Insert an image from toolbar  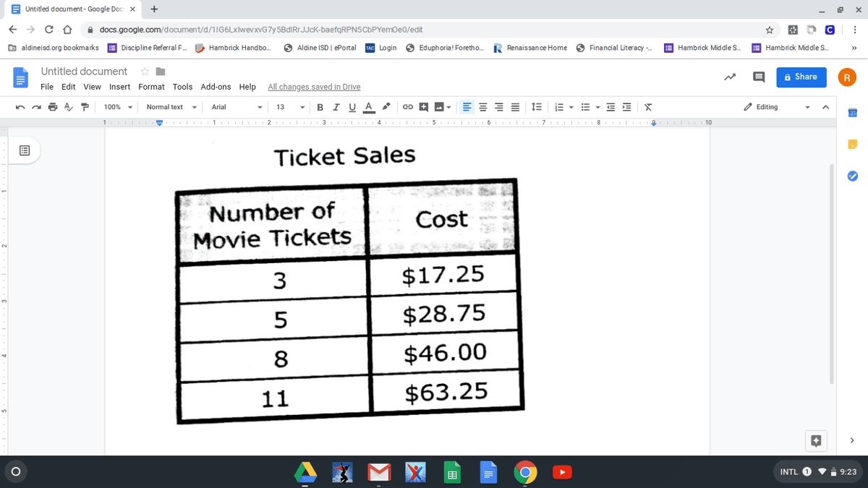tap(438, 107)
